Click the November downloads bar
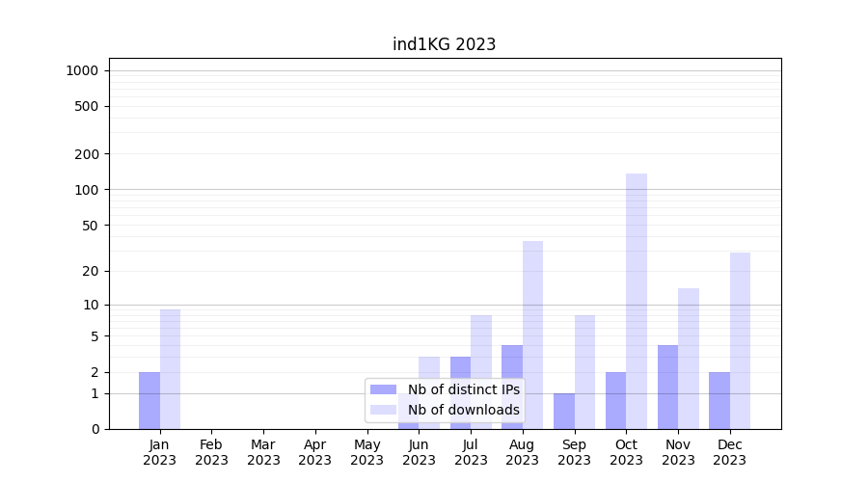The height and width of the screenshot is (482, 868). pyautogui.click(x=689, y=359)
